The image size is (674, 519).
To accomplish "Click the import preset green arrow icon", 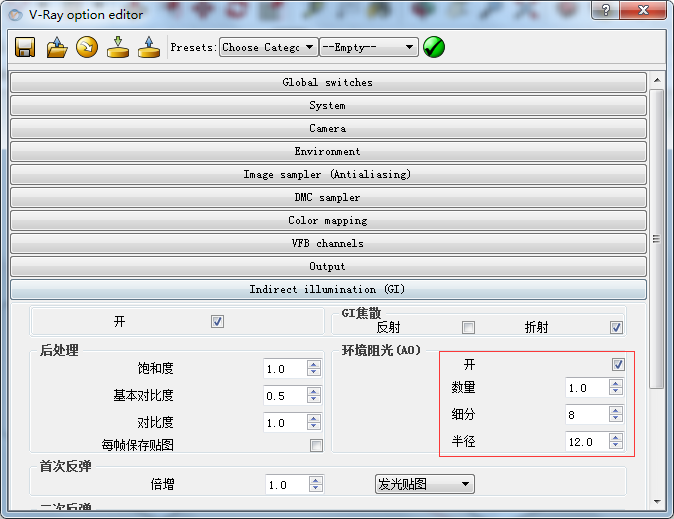I will 118,47.
